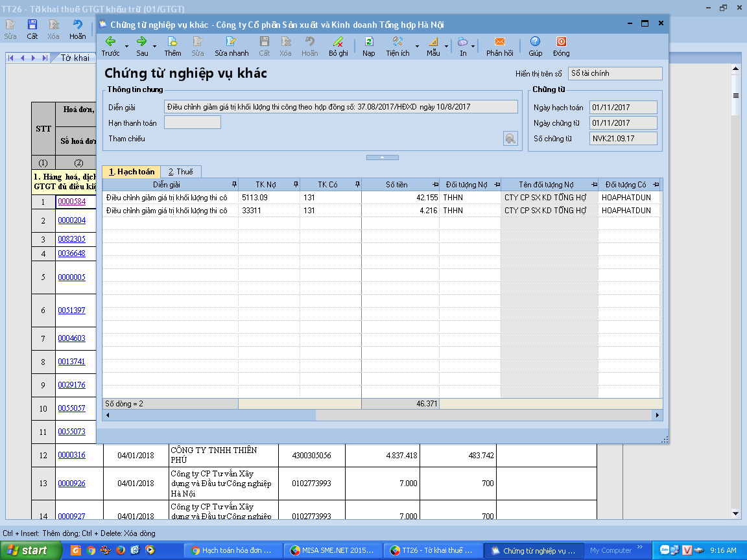
Task: Reload data with the Nạp icon
Action: [369, 46]
